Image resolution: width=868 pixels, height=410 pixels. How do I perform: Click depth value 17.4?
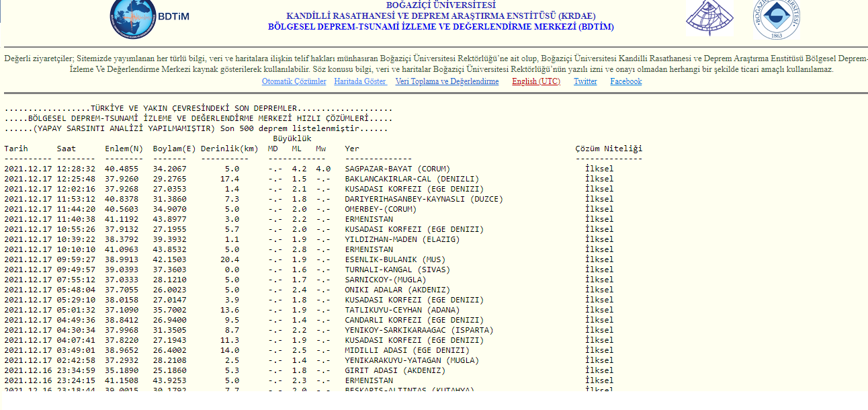point(230,179)
